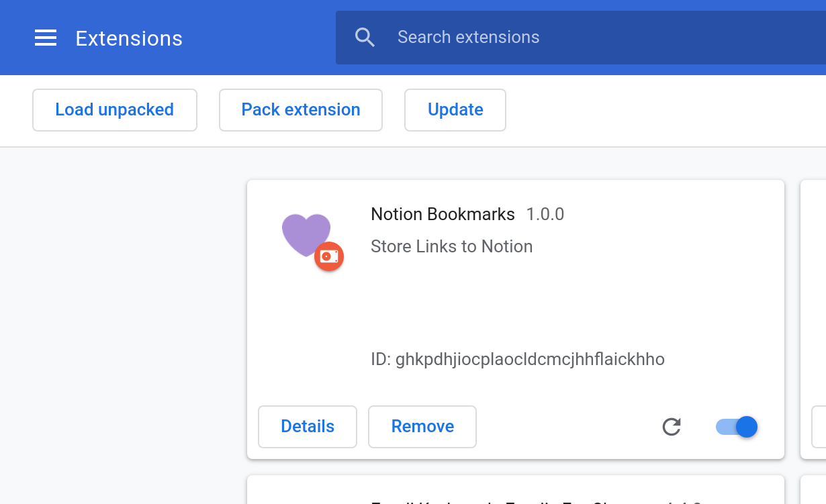Image resolution: width=826 pixels, height=504 pixels.
Task: Click the orange unpacked extension badge
Action: tap(329, 256)
